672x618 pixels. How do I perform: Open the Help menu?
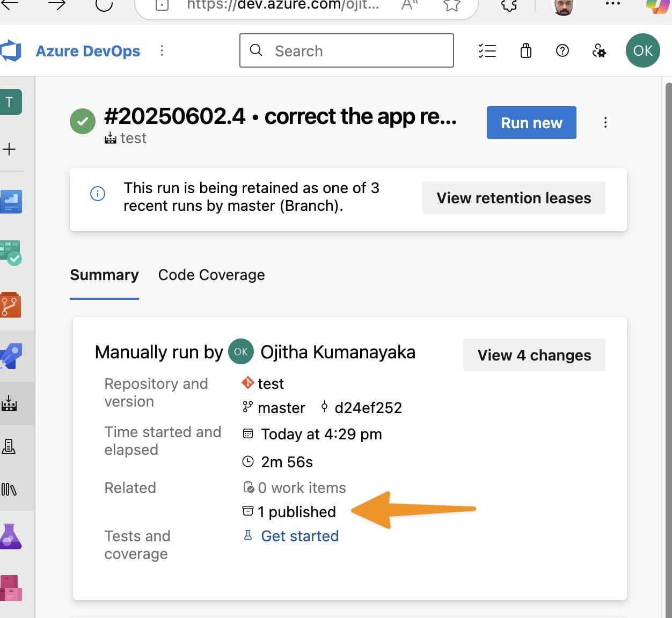coord(563,50)
